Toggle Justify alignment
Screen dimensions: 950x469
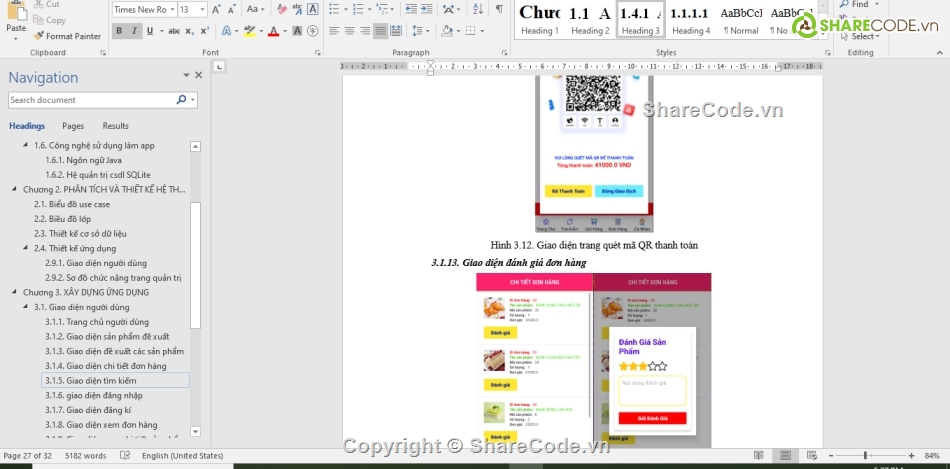click(381, 31)
